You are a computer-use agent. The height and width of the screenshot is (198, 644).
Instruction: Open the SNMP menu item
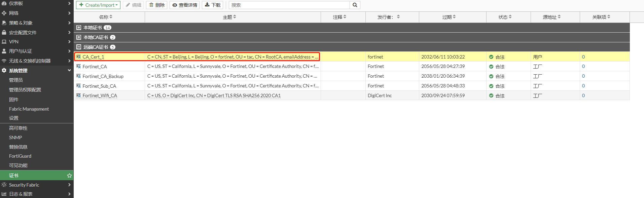click(x=15, y=137)
